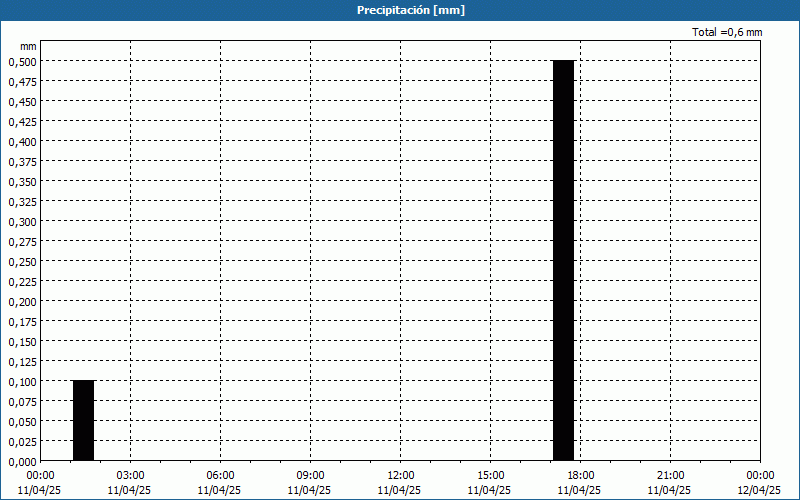Select the 12/04/25 date label
The image size is (800, 500).
click(x=759, y=490)
